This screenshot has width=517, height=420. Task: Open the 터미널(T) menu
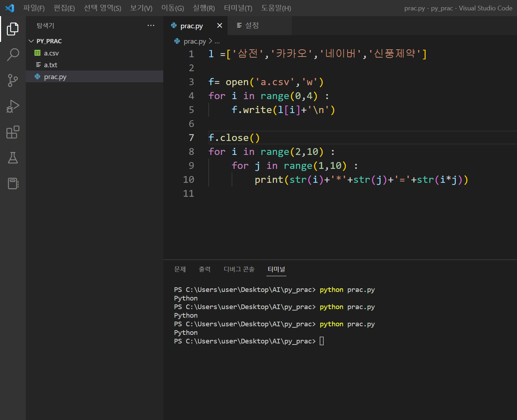click(x=238, y=8)
